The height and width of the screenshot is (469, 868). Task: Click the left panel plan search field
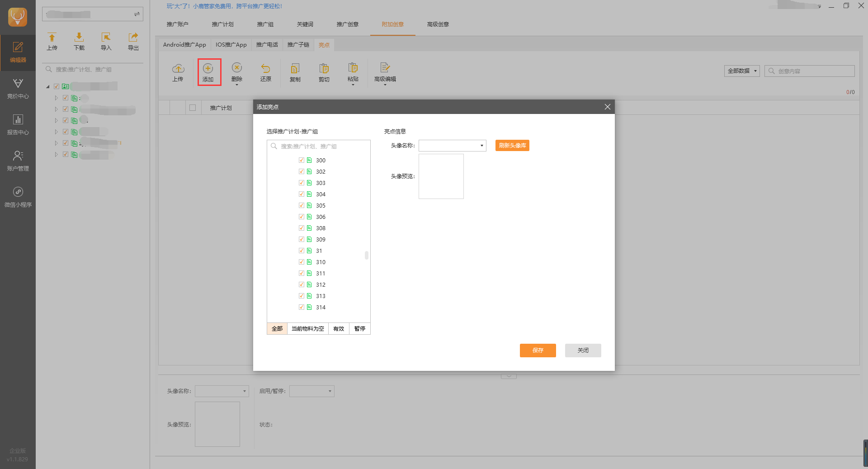pos(93,70)
